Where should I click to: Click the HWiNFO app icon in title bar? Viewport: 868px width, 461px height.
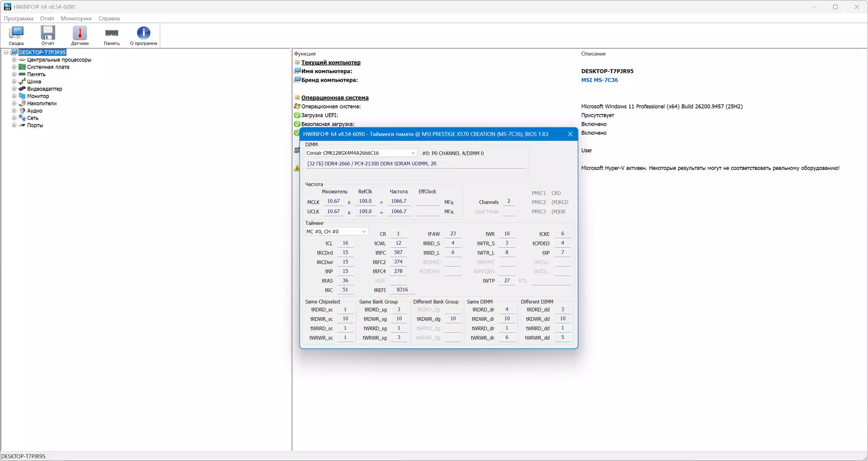7,7
